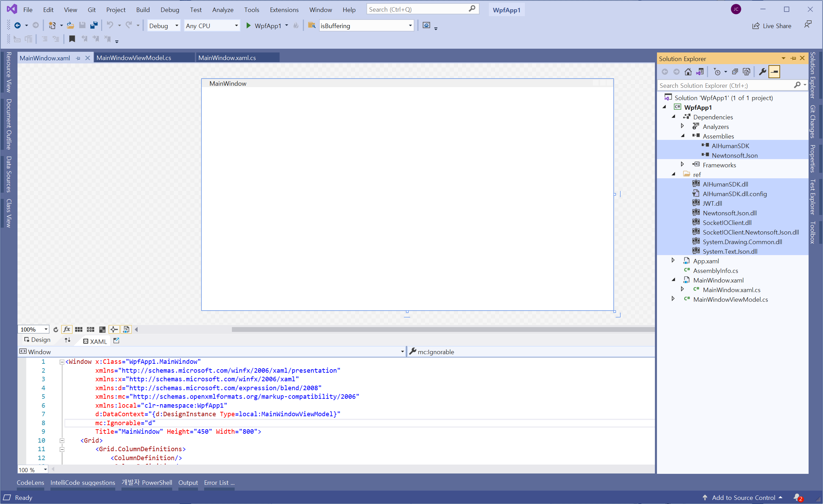The width and height of the screenshot is (823, 504).
Task: Switch to the Design pane tab
Action: point(37,340)
